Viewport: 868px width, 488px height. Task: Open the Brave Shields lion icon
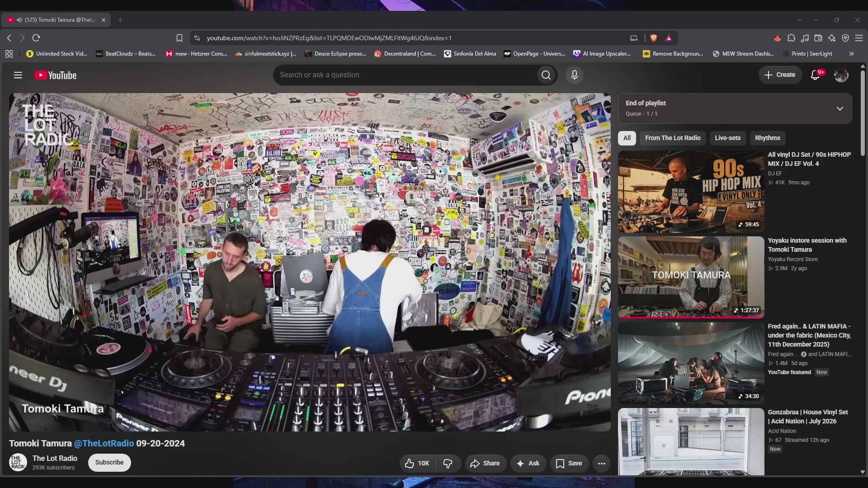(654, 38)
